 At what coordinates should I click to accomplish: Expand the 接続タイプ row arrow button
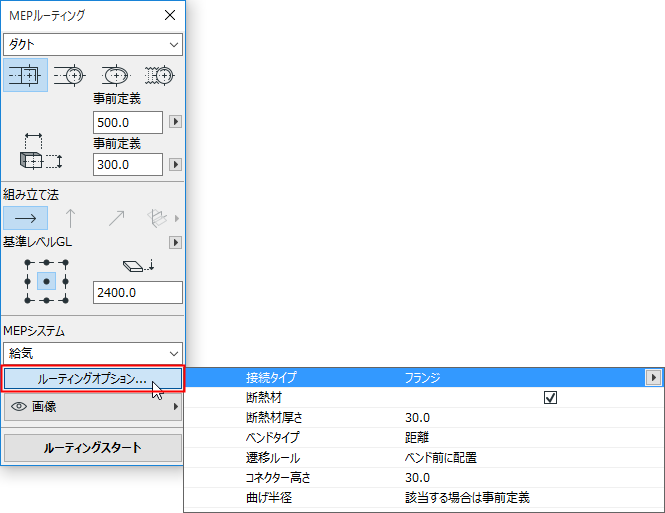point(653,377)
